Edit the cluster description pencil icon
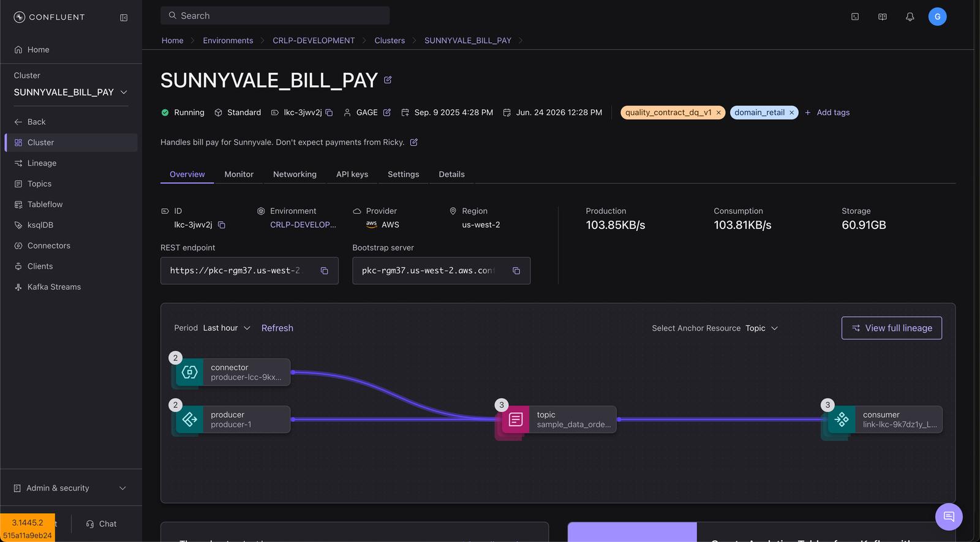980x542 pixels. tap(414, 142)
